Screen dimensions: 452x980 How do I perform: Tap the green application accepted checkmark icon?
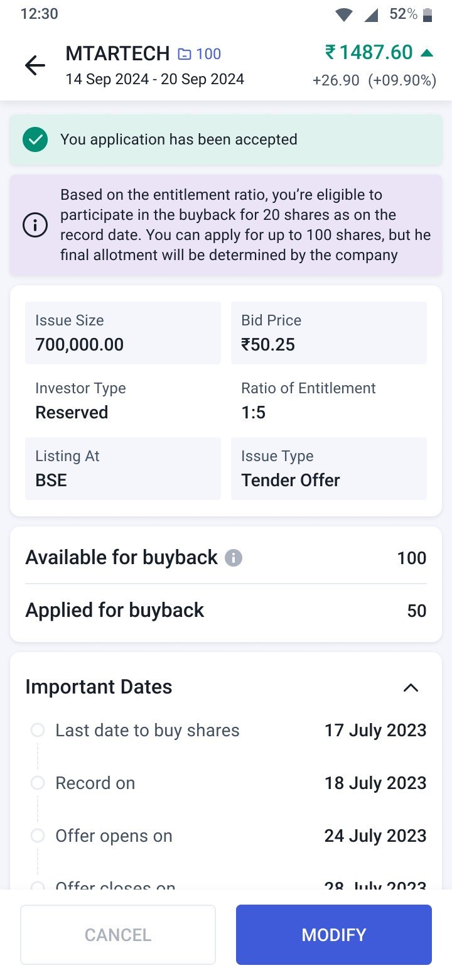[x=35, y=139]
